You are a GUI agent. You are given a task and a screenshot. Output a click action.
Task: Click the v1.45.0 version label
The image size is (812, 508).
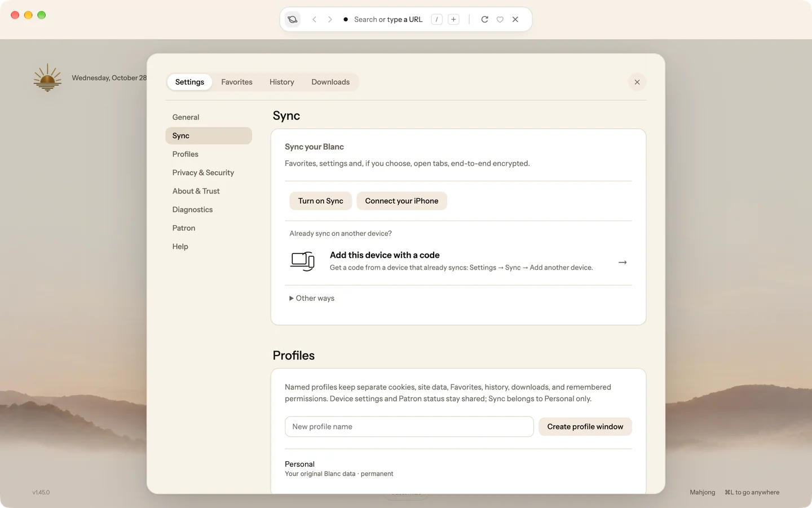click(x=41, y=492)
